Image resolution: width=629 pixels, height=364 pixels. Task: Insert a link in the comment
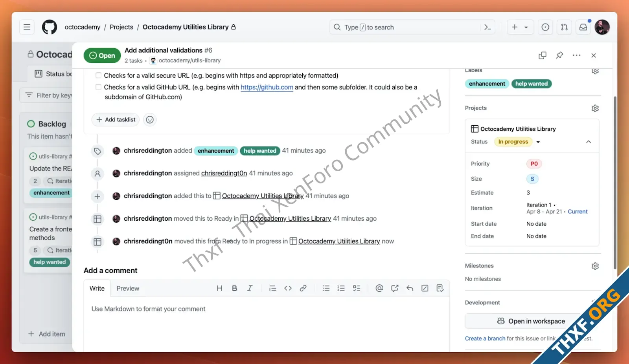(x=303, y=288)
